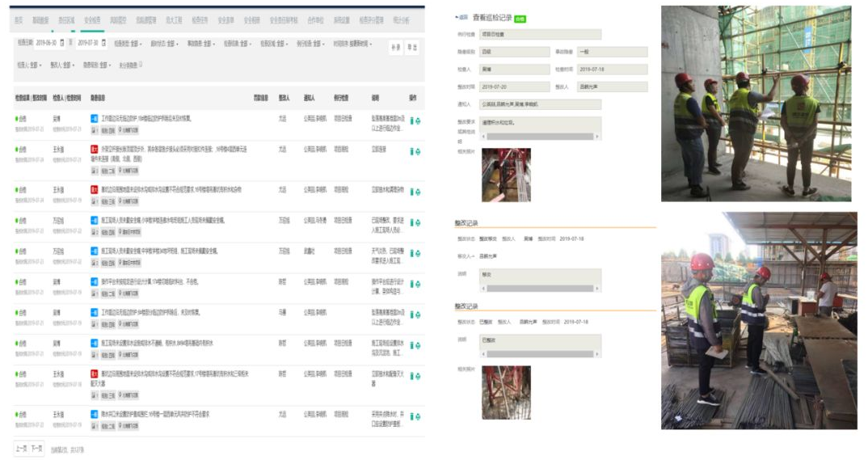Viewport: 868px width, 460px height.
Task: Open the first 相关照片 thumbnail in record
Action: (506, 175)
